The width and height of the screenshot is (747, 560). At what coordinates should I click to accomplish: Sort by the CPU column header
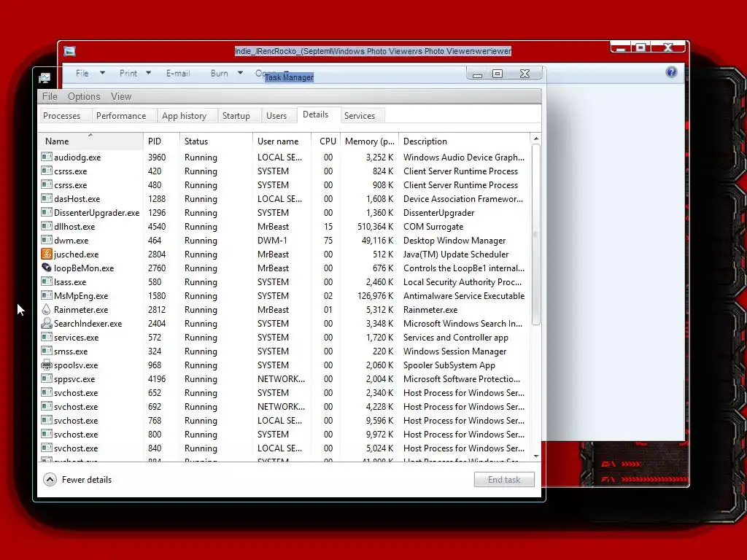[326, 141]
